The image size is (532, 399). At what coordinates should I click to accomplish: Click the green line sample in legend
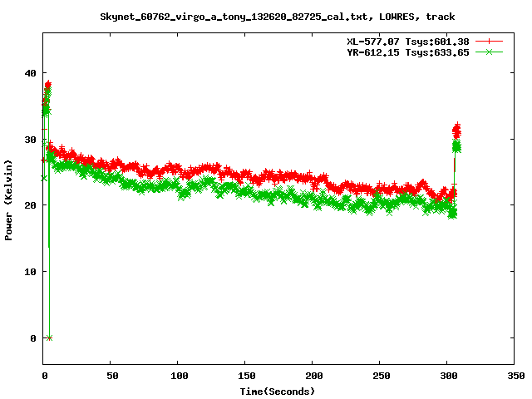tap(489, 52)
